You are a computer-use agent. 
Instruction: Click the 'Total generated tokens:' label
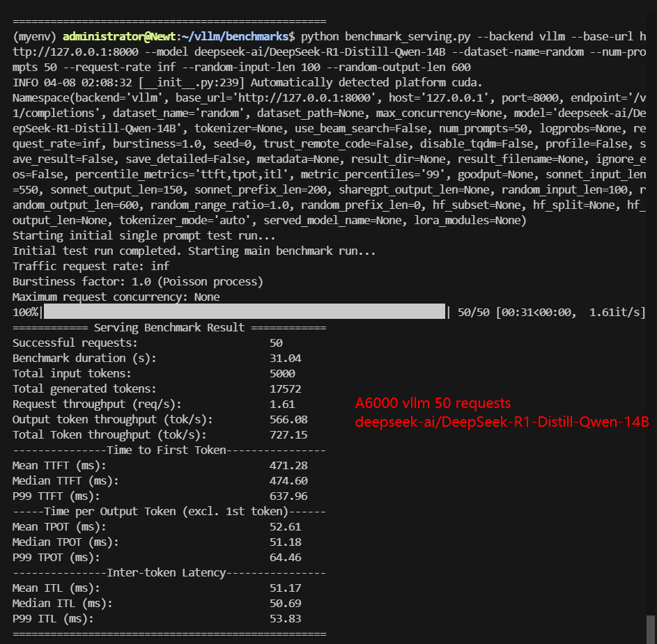(x=84, y=389)
